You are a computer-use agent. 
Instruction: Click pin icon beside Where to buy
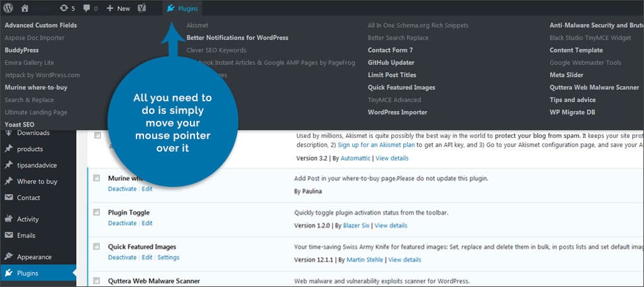tap(9, 181)
